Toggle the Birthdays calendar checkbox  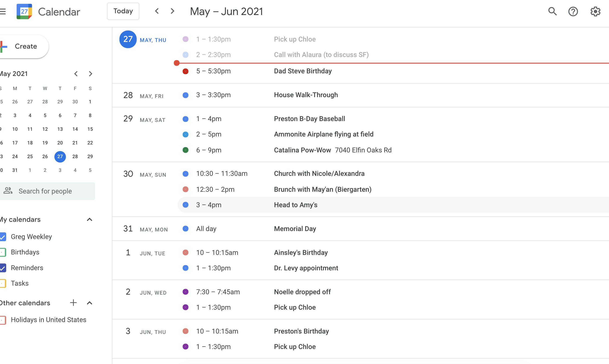[x=3, y=252]
